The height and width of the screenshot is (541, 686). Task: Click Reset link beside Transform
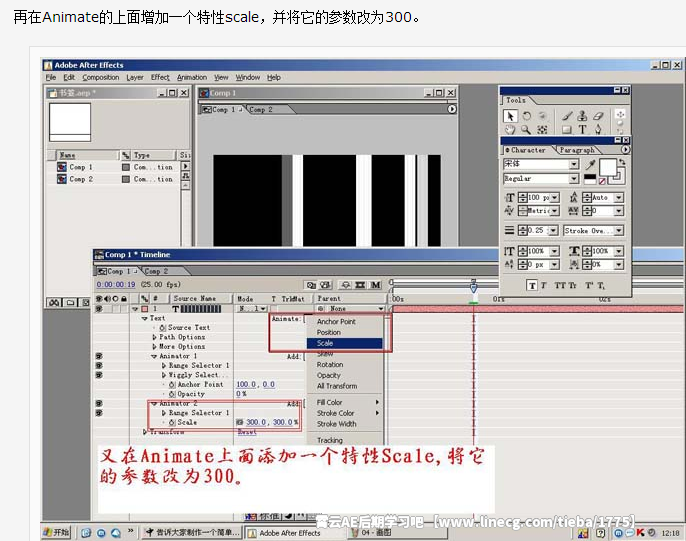(x=247, y=432)
